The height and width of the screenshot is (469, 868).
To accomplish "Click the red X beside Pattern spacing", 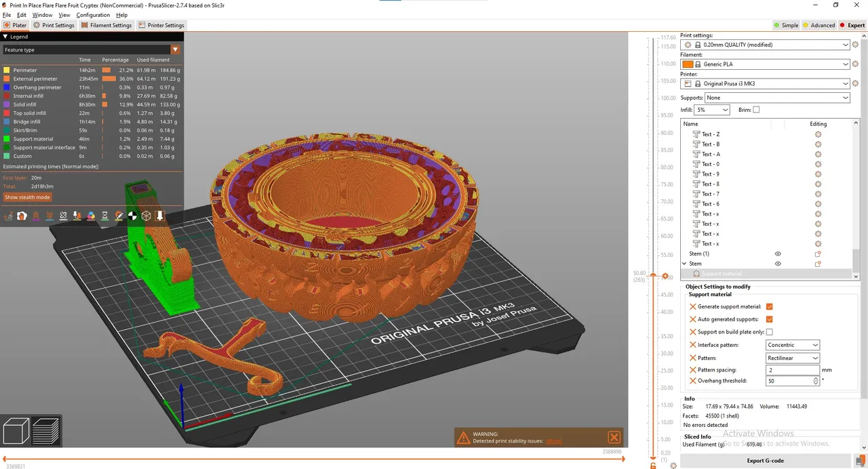I will pyautogui.click(x=692, y=370).
